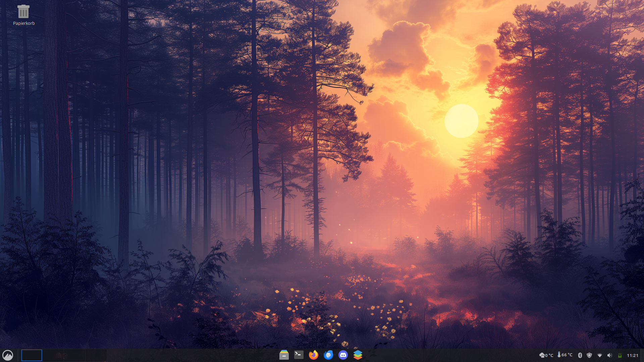644x362 pixels.
Task: Open volume control to adjust the slider
Action: pos(609,355)
